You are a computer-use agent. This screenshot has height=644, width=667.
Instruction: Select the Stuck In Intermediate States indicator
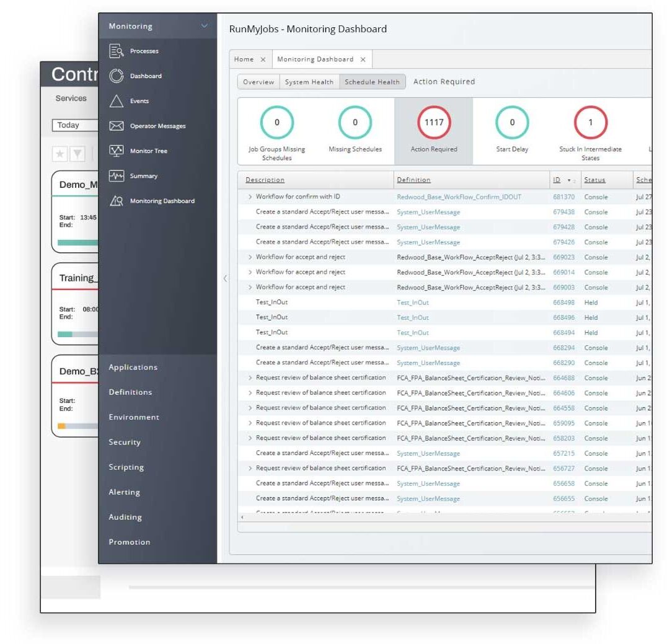point(590,123)
